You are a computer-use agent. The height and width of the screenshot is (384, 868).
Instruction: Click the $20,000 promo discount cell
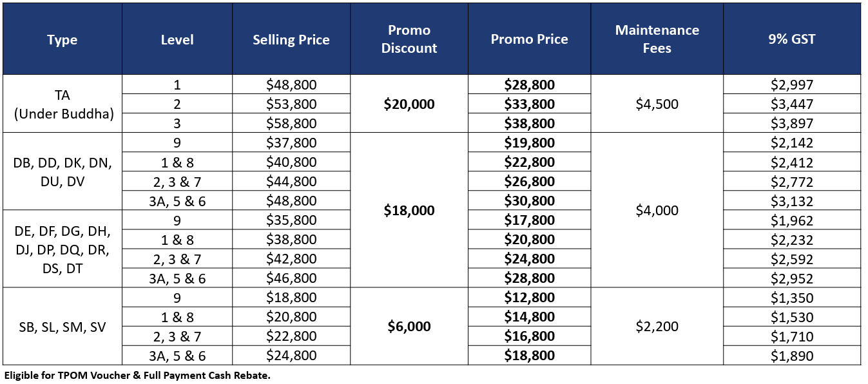pos(409,104)
